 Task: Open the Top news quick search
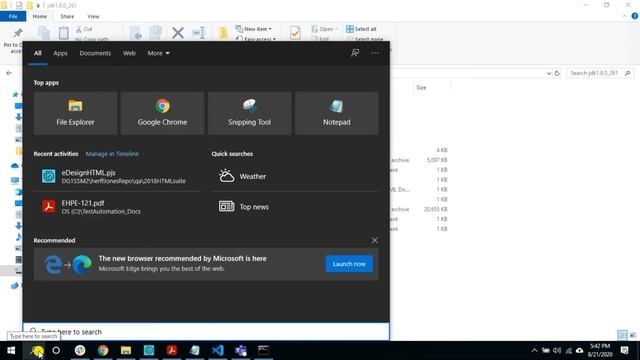point(295,207)
